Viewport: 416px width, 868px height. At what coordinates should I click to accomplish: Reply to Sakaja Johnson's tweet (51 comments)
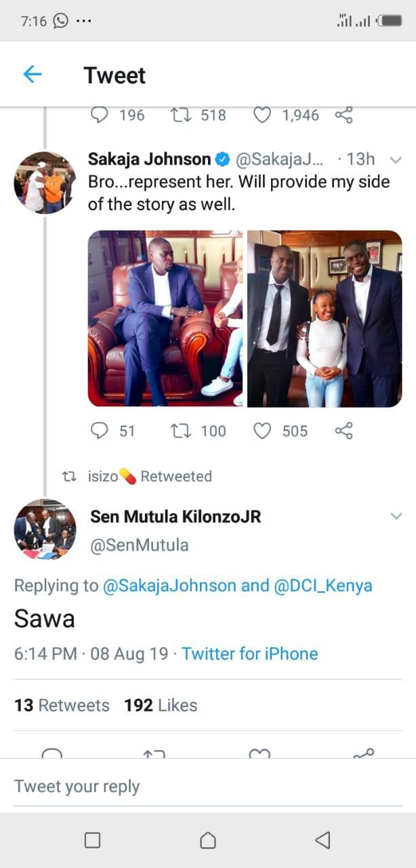(100, 431)
